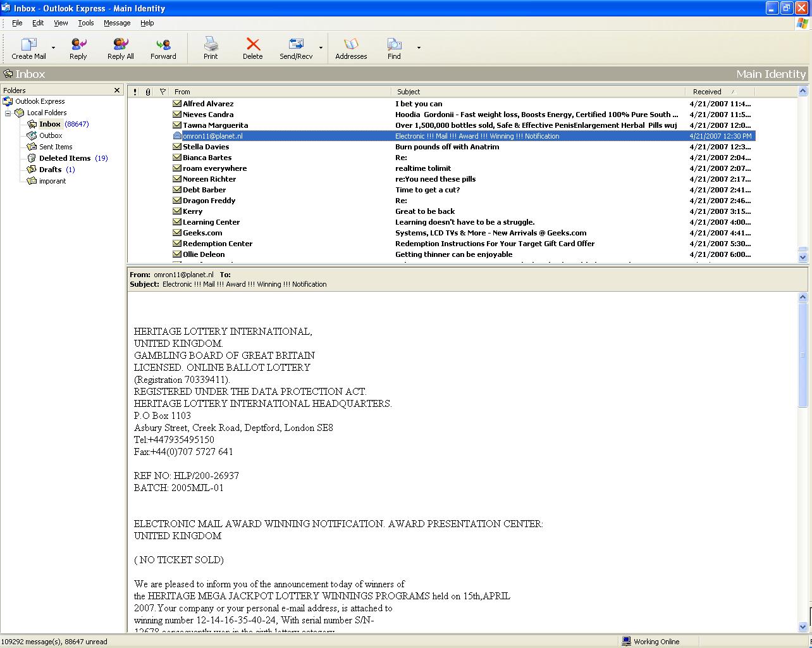Screen dimensions: 812x648
Task: Click the preview pane scrollbar thumb
Action: [803, 354]
